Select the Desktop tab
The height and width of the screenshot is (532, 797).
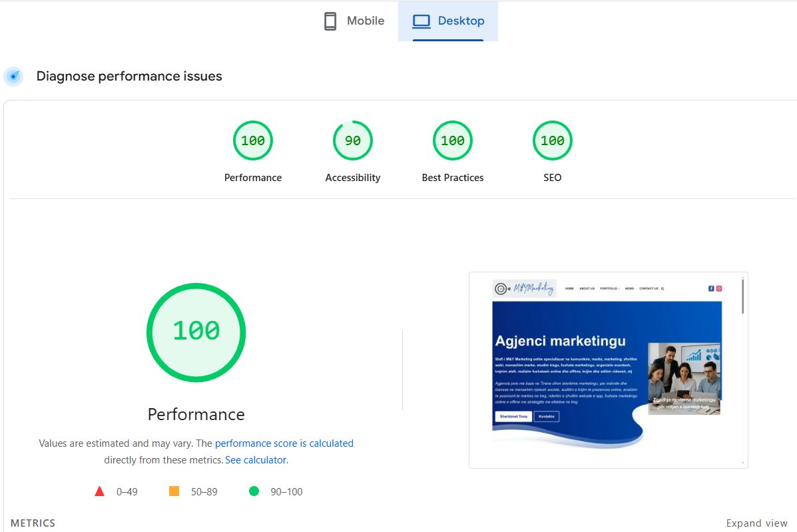[x=448, y=21]
